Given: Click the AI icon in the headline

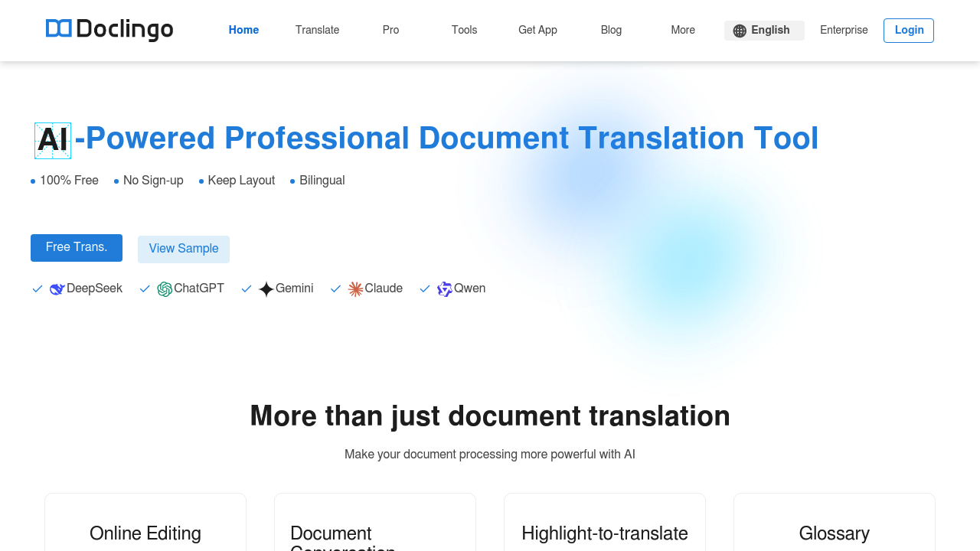Looking at the screenshot, I should click(52, 140).
